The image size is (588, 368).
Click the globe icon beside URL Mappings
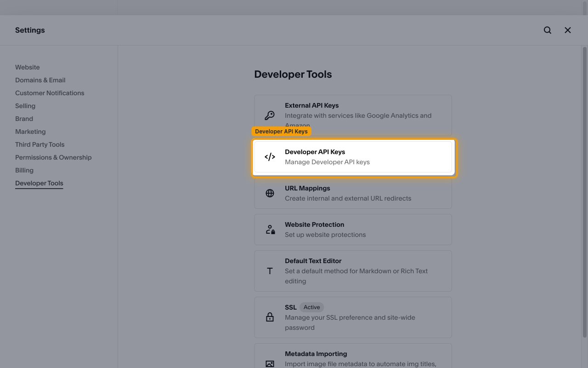[x=270, y=193]
